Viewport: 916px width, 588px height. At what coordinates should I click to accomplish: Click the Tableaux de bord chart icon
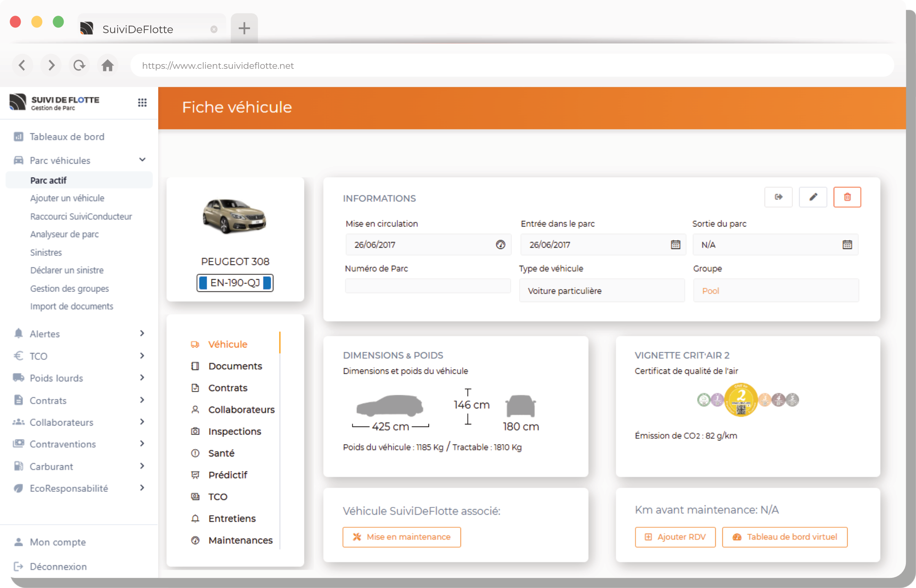click(18, 136)
